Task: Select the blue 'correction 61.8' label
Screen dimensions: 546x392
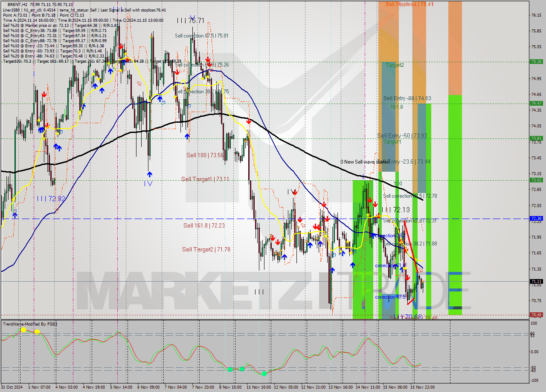Action: (390, 265)
